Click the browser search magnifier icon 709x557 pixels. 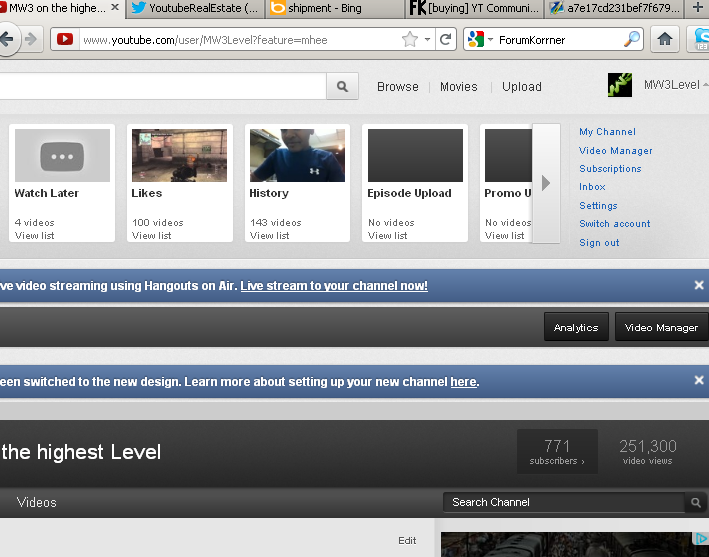pyautogui.click(x=632, y=39)
